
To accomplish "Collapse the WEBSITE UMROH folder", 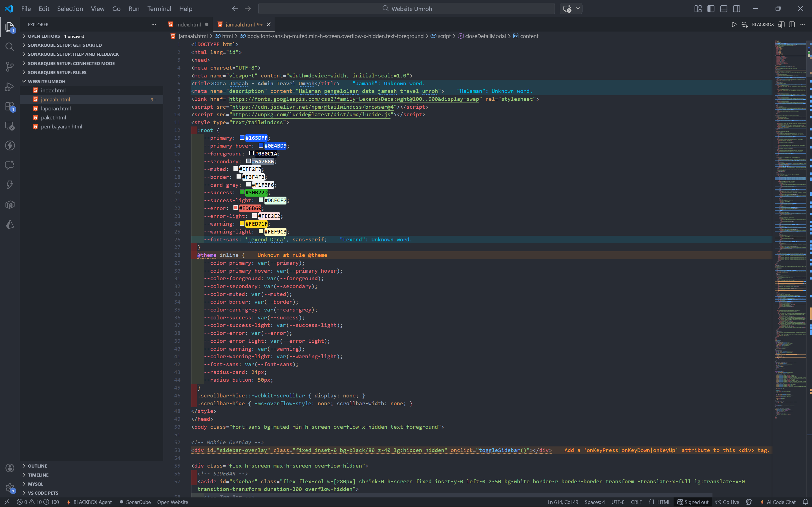I will 46,81.
